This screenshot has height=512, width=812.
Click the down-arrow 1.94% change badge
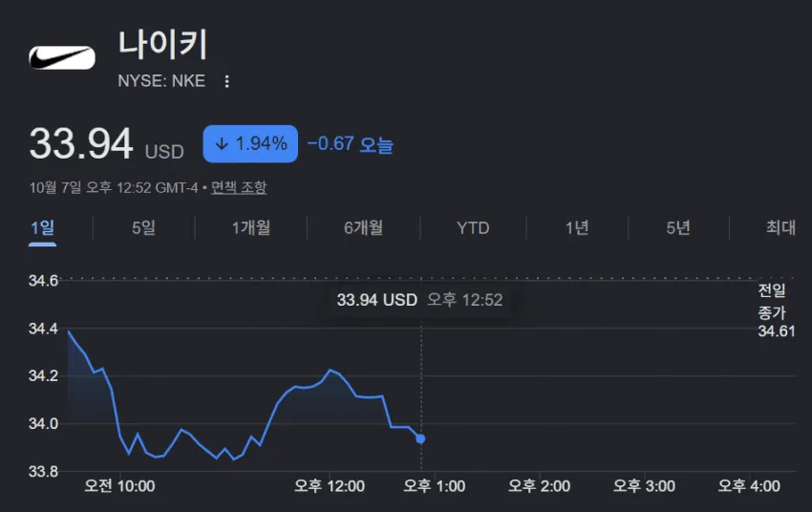point(250,144)
